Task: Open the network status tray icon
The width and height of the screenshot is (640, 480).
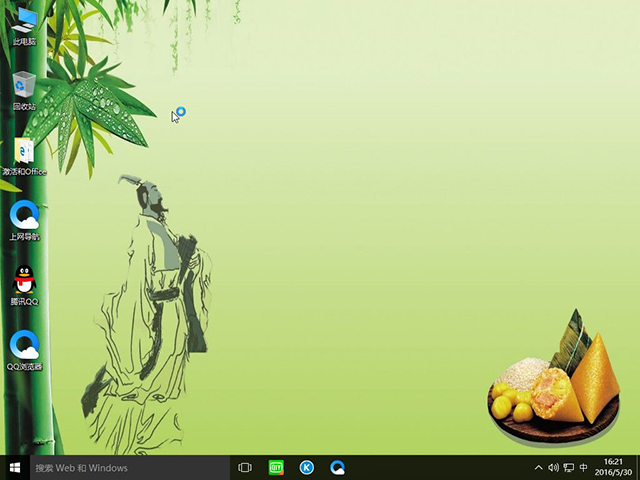Action: pos(568,467)
